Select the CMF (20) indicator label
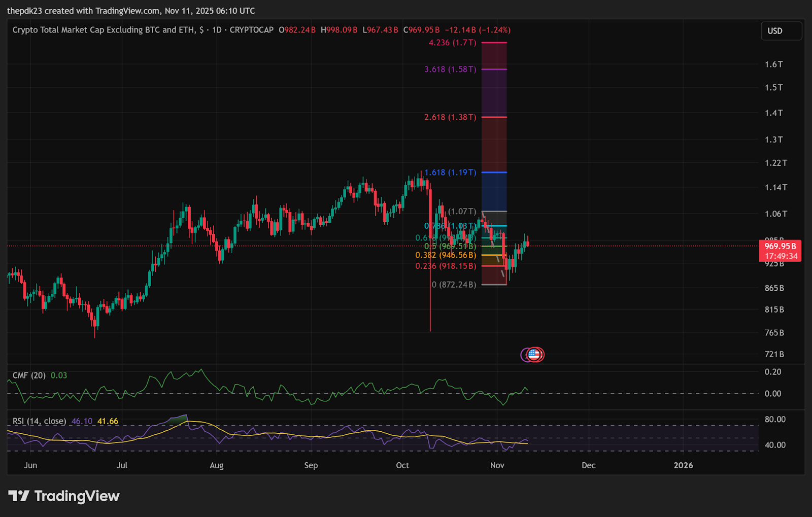Screen dimensions: 812x517 click(x=29, y=375)
